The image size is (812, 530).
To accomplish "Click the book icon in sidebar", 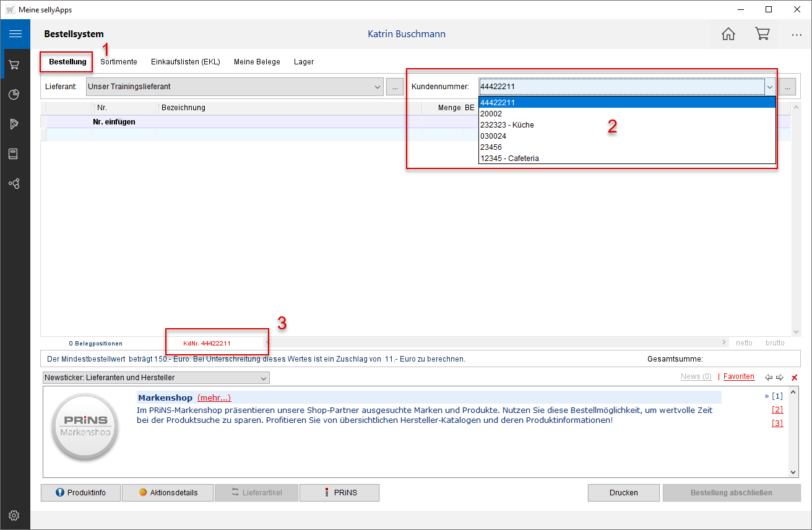I will click(14, 154).
